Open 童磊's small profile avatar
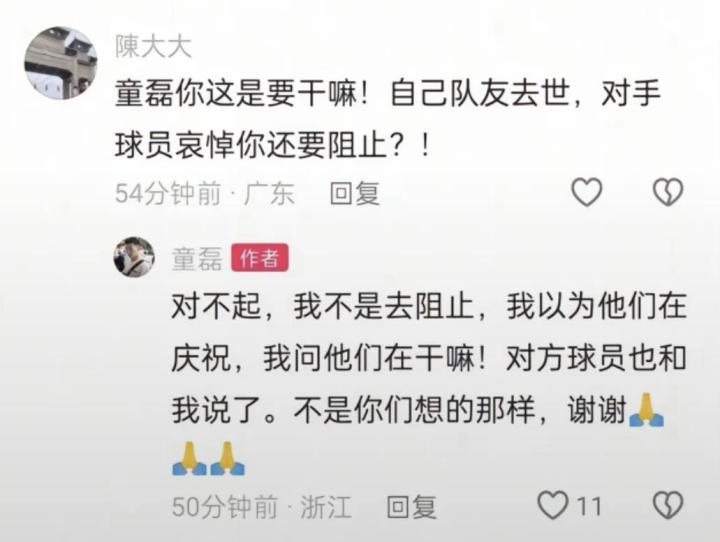This screenshot has height=542, width=720. pyautogui.click(x=134, y=257)
